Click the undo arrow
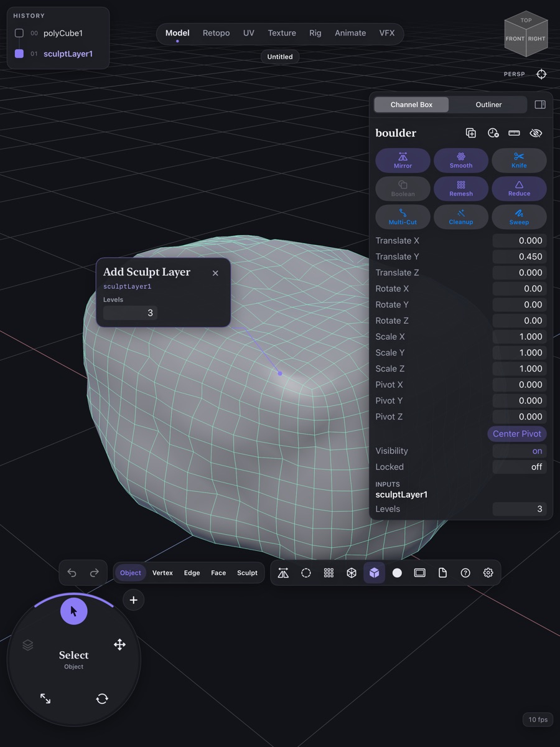 pos(72,573)
